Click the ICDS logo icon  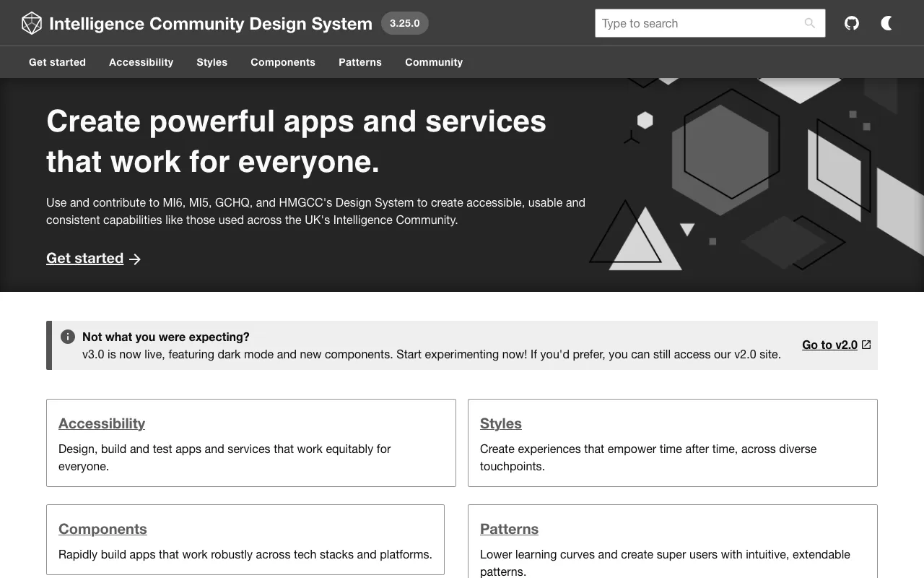32,23
